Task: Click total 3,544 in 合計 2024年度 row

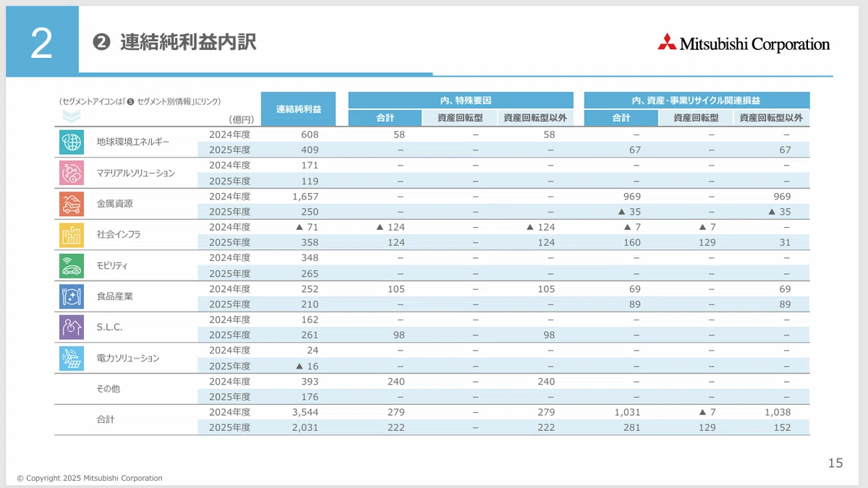Action: click(x=305, y=412)
